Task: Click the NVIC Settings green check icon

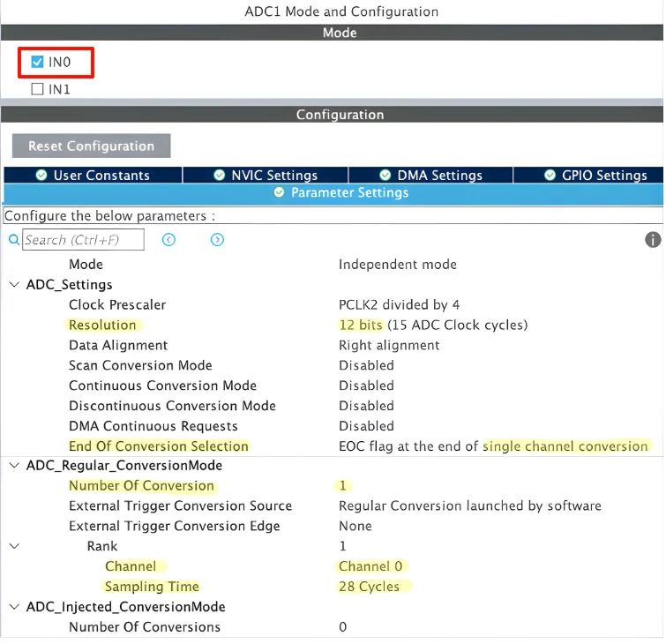Action: click(x=220, y=176)
